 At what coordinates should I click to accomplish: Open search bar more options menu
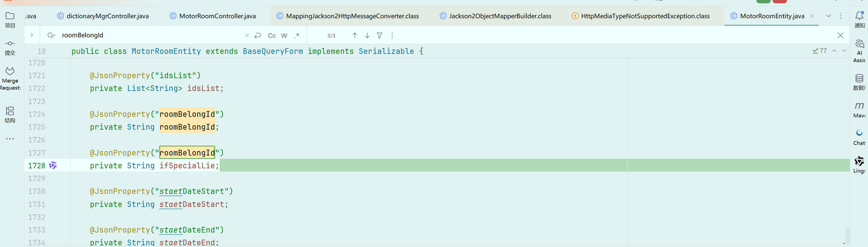point(392,35)
